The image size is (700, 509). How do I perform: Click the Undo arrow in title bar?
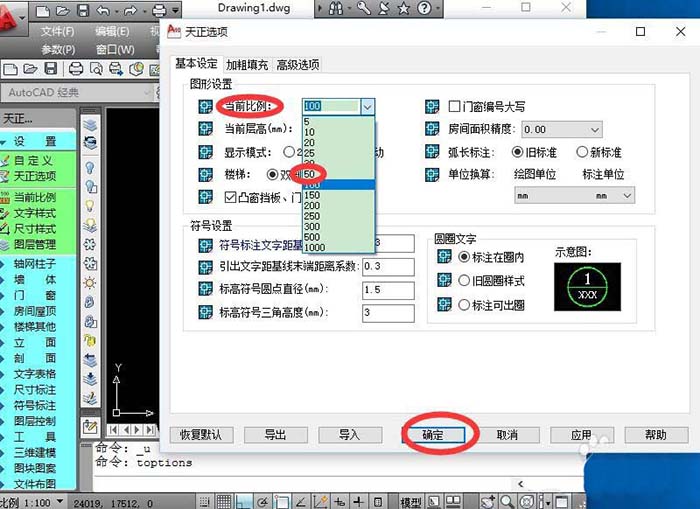point(103,11)
